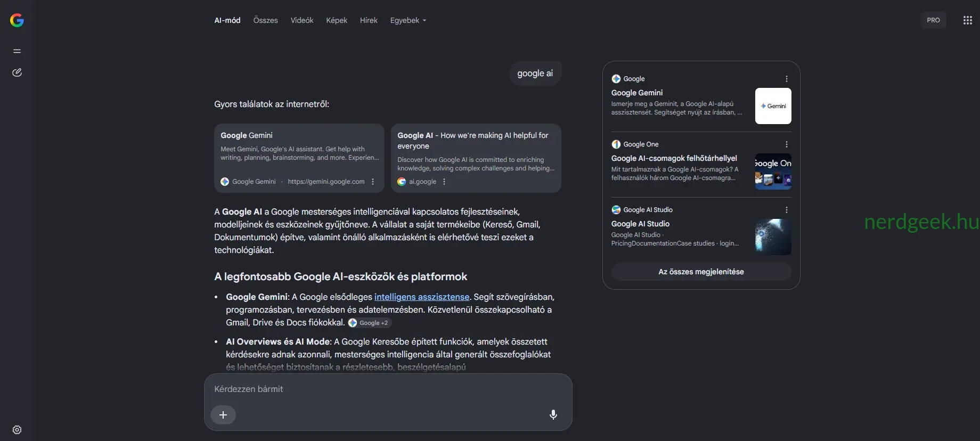This screenshot has width=980, height=441.
Task: Open Google apps grid
Action: pos(968,20)
